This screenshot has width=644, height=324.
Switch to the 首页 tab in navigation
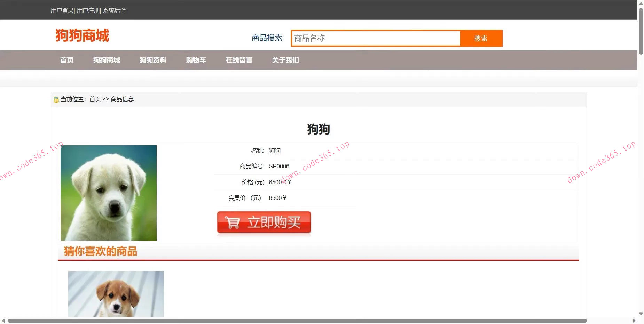[67, 60]
